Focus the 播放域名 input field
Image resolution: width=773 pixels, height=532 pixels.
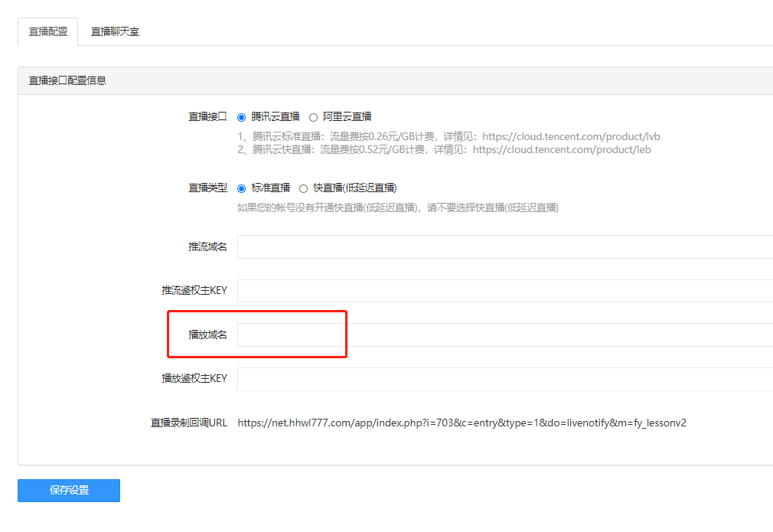tap(505, 335)
